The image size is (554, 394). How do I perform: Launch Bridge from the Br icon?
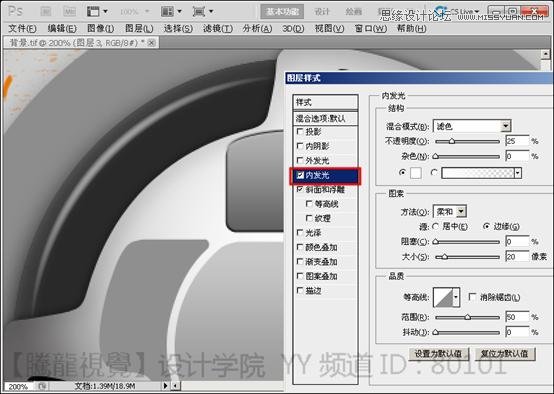pos(46,12)
